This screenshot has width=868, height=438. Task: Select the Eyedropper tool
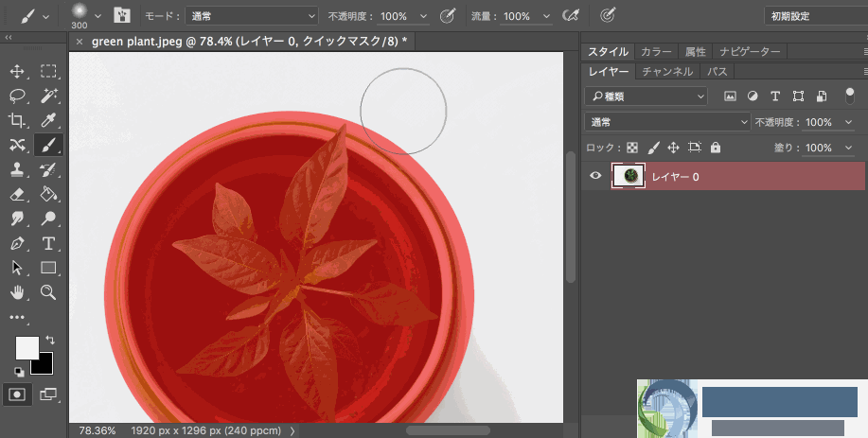(x=48, y=120)
